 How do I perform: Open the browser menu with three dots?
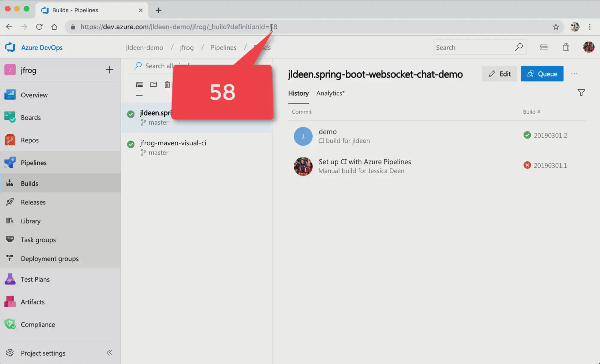[589, 27]
